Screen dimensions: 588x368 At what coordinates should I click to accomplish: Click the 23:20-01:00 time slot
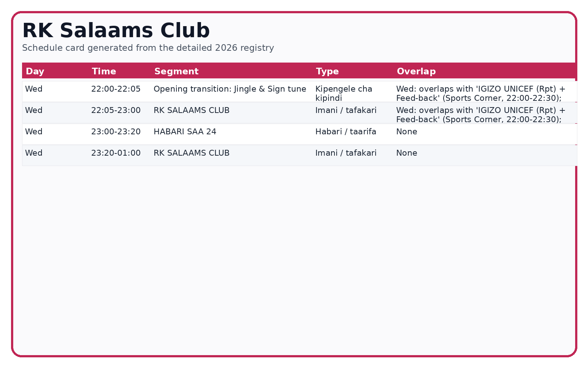[116, 153]
